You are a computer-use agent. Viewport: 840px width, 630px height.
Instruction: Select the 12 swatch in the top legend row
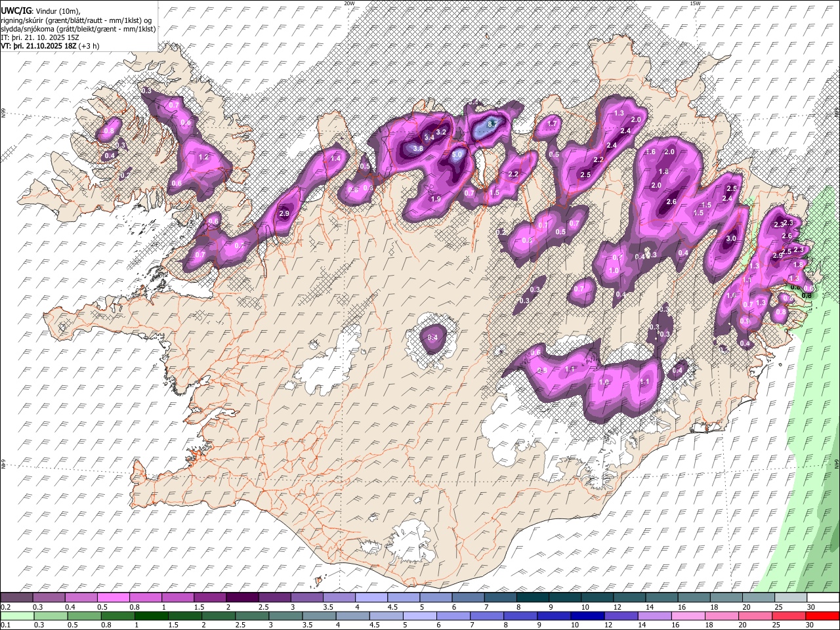click(629, 598)
